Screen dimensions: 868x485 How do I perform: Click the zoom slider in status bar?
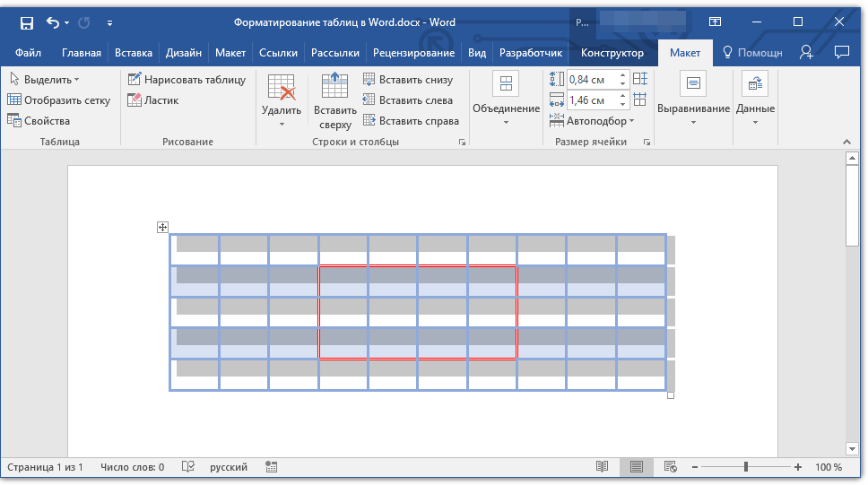tap(746, 467)
